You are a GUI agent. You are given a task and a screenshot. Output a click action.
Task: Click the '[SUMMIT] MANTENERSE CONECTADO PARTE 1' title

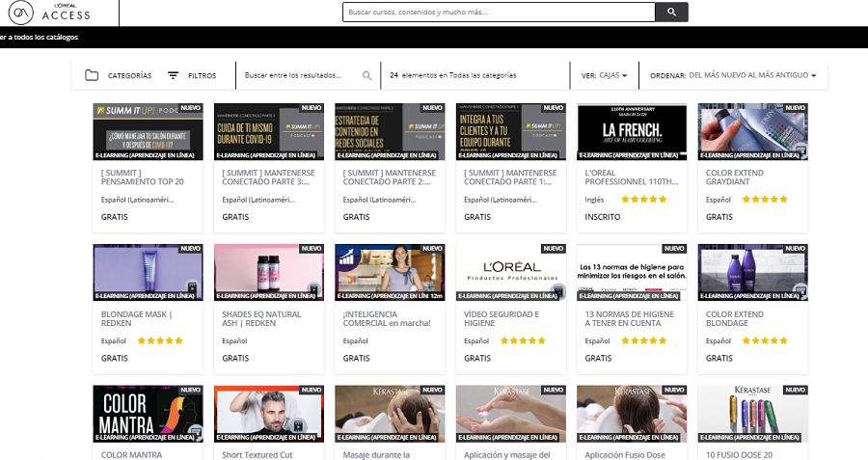coord(510,177)
